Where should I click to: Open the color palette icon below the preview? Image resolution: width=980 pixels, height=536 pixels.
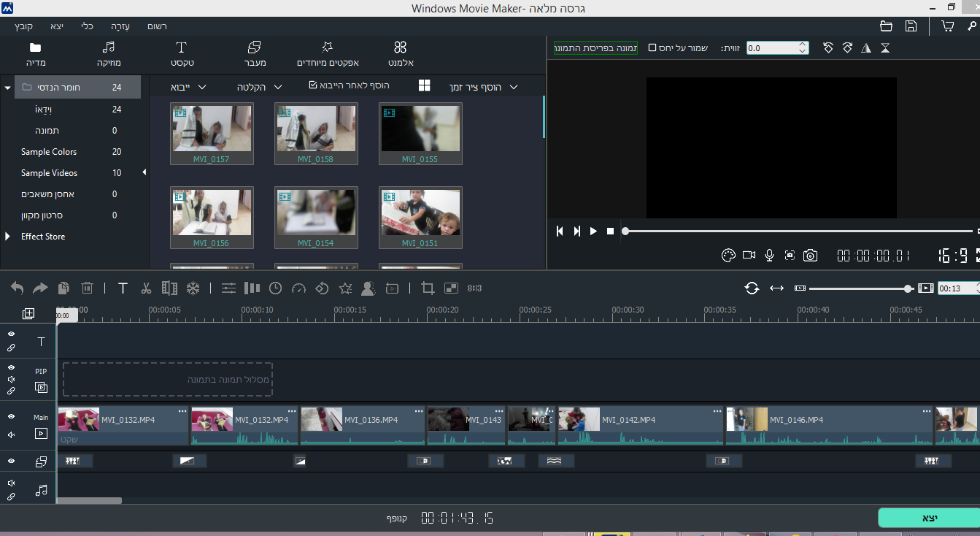[728, 255]
